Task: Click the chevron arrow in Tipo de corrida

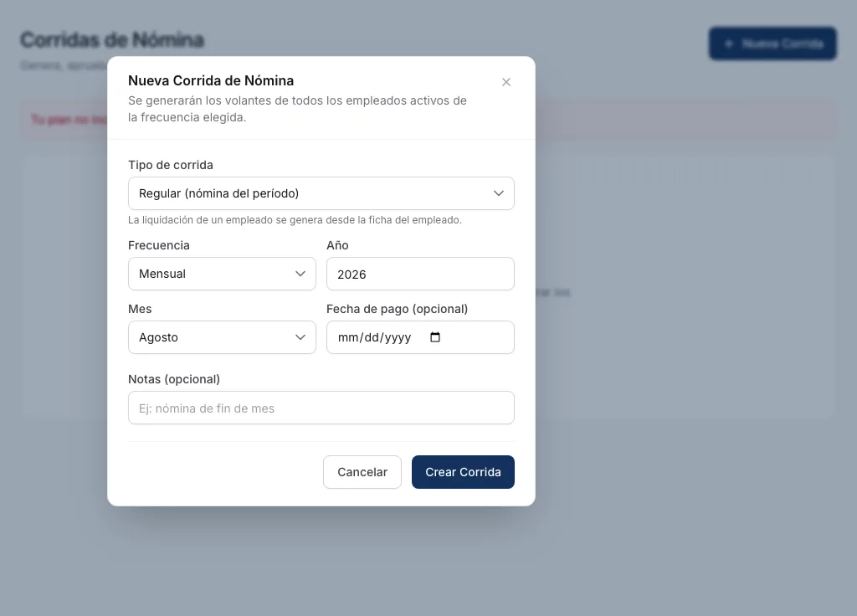Action: coord(499,193)
